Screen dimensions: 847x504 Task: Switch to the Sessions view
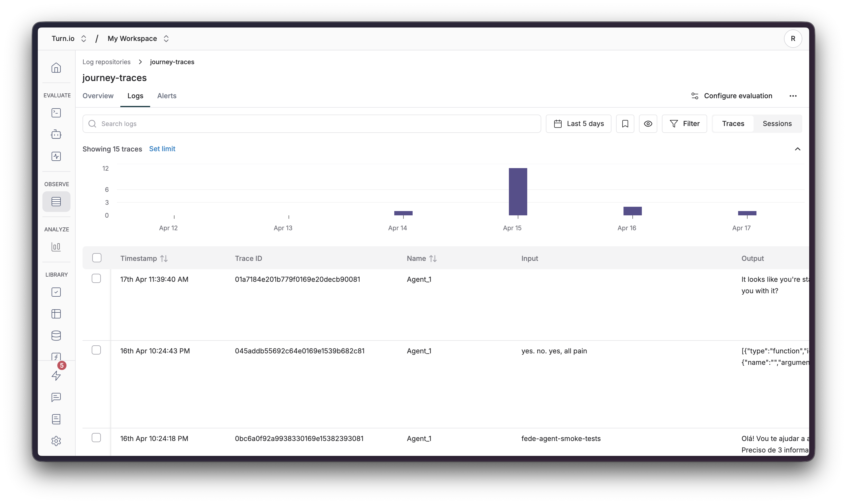(777, 124)
